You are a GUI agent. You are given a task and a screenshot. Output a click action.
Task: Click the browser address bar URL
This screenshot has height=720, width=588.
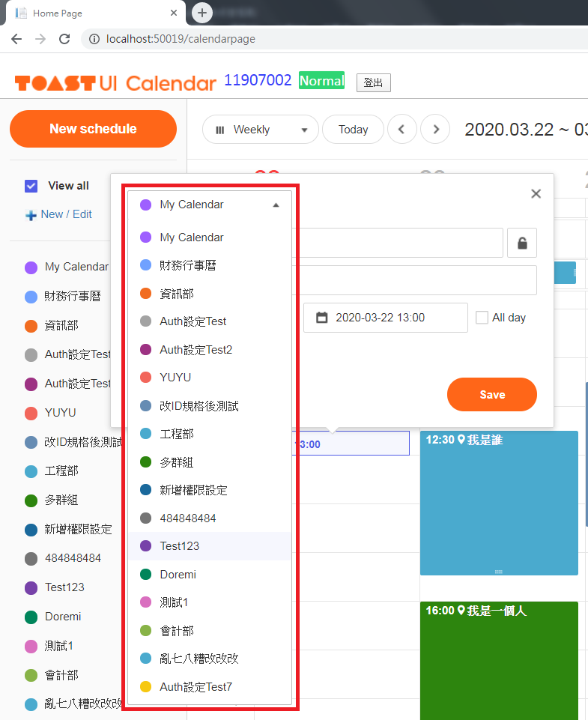click(x=181, y=39)
